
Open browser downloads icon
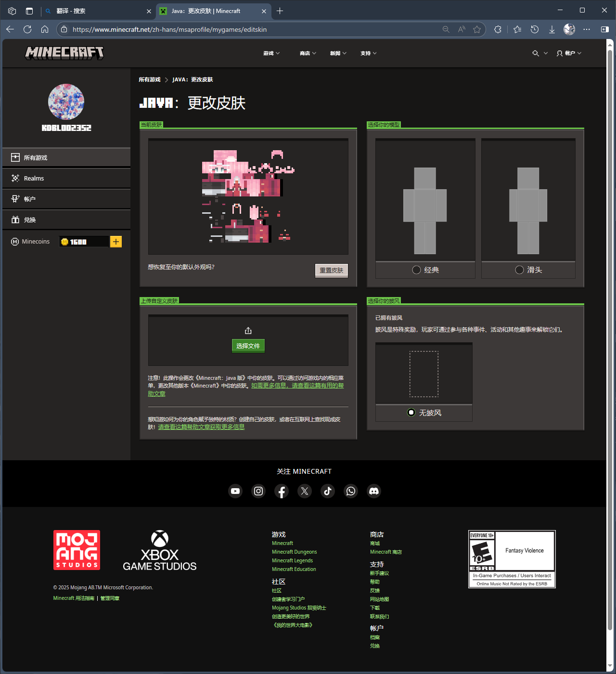(x=552, y=29)
